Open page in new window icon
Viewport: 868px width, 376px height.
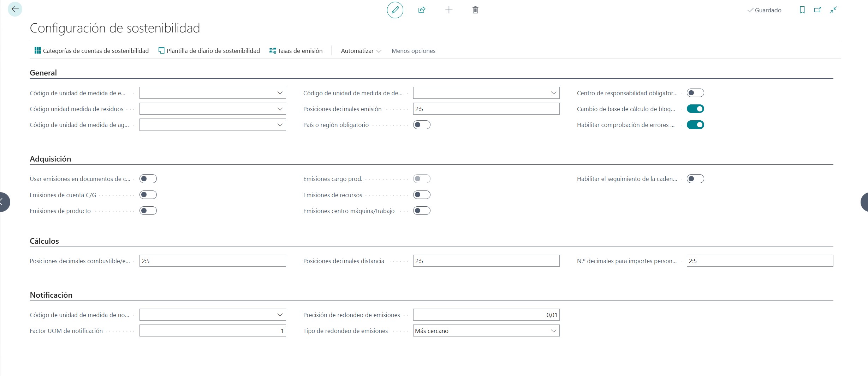pos(818,10)
